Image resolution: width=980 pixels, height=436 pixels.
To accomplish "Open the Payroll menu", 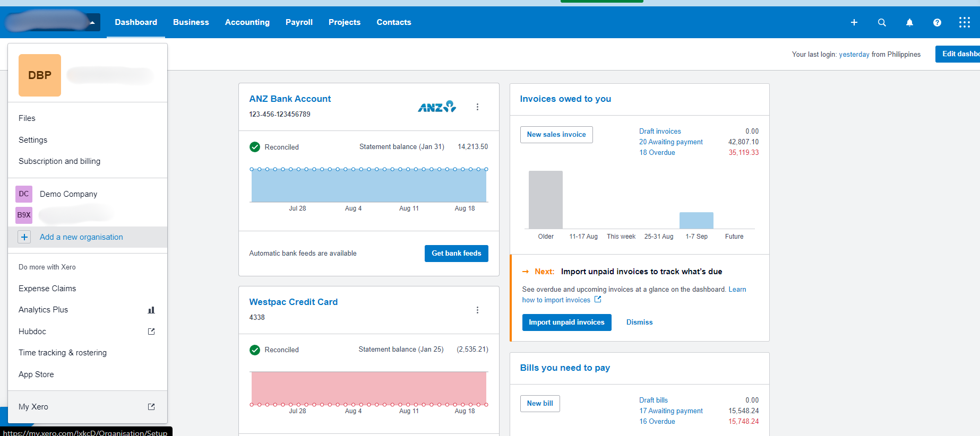I will coord(299,22).
